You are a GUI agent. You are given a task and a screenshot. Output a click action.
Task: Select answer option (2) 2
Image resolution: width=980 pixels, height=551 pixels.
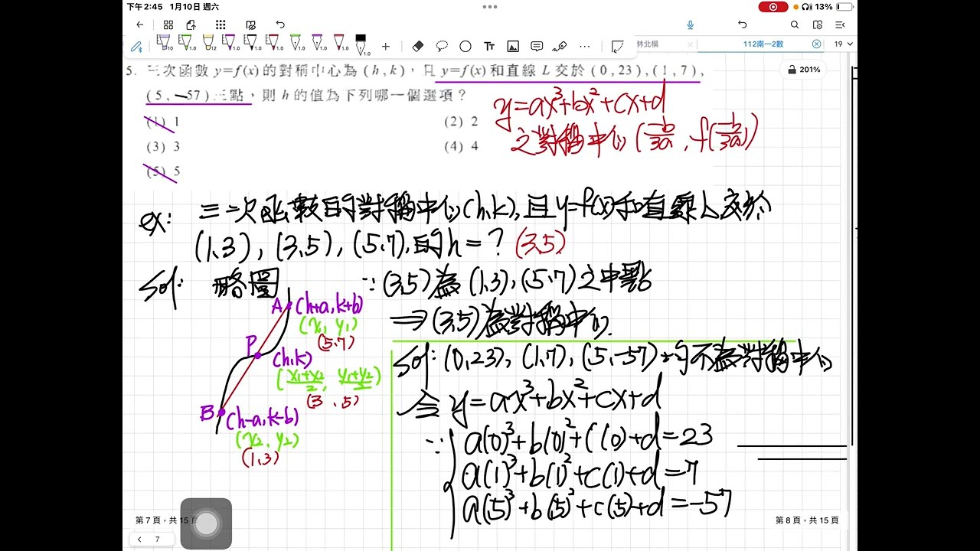[x=461, y=121]
